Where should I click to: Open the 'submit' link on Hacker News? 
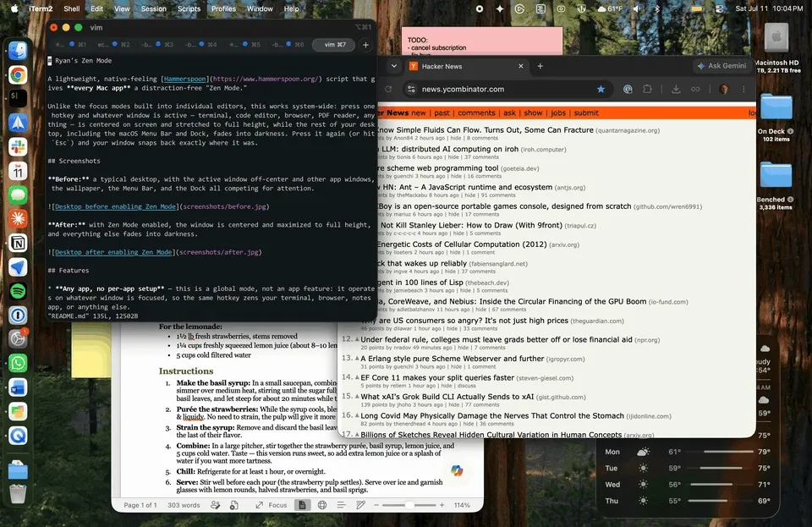pyautogui.click(x=586, y=113)
